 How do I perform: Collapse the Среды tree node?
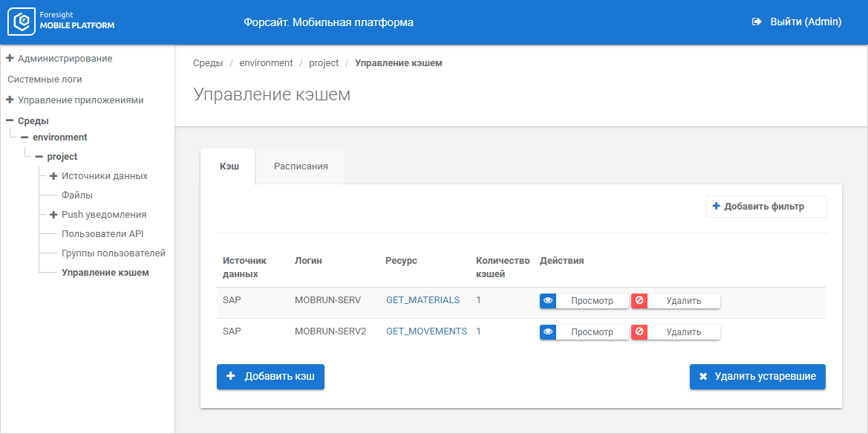[10, 120]
